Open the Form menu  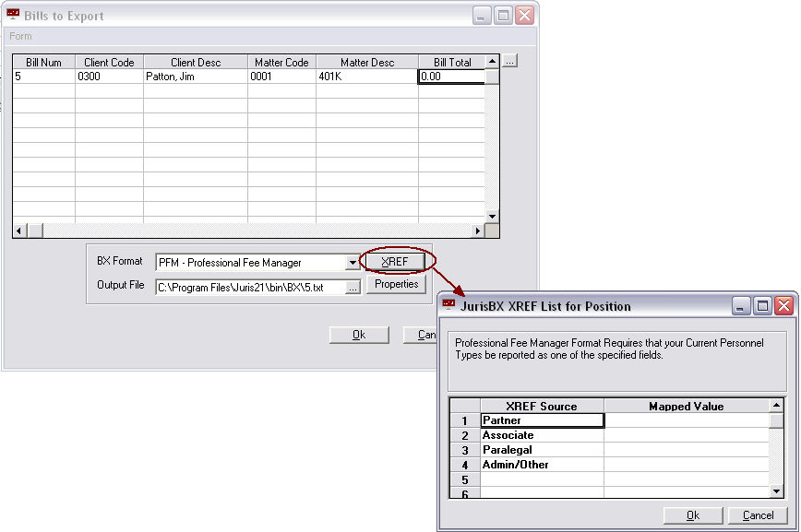pyautogui.click(x=20, y=36)
